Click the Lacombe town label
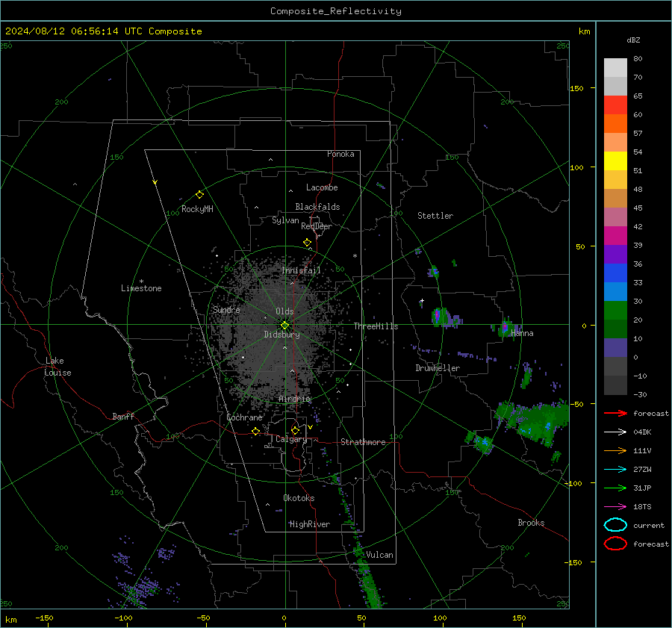This screenshot has height=628, width=672. click(x=322, y=187)
